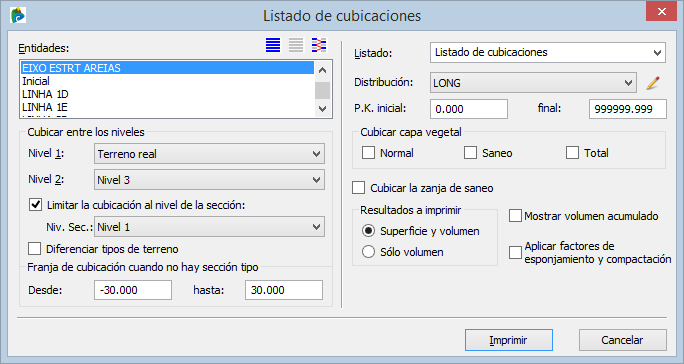Click the invert selection icon
684x364 pixels.
(319, 45)
